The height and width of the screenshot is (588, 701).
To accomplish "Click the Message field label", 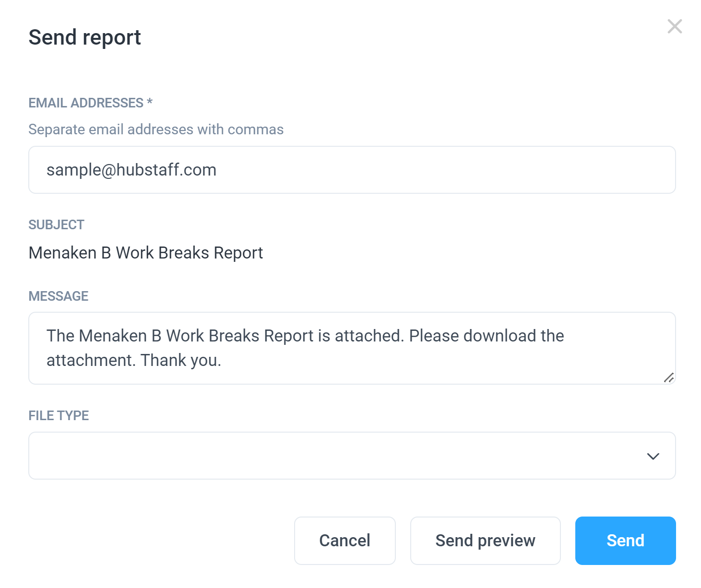I will click(59, 296).
